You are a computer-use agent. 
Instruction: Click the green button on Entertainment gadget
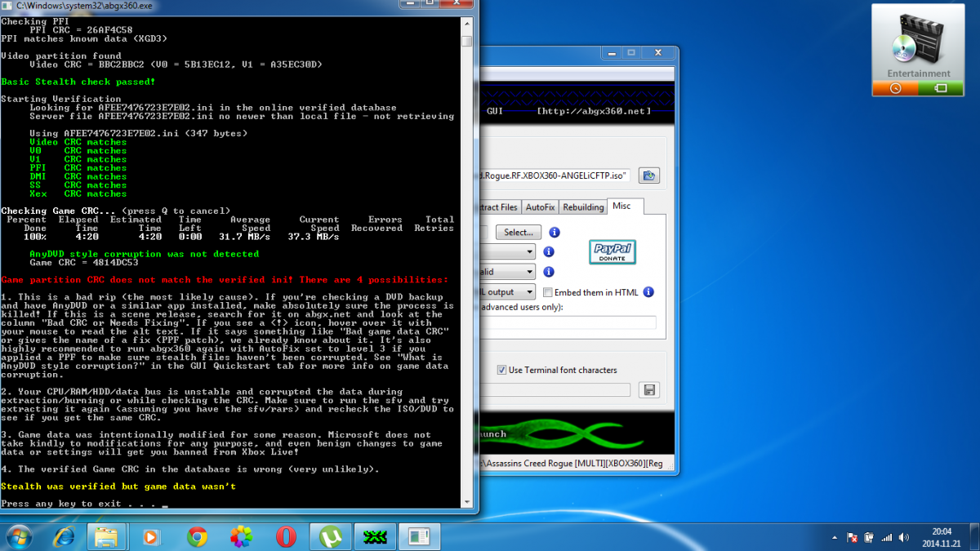point(941,88)
